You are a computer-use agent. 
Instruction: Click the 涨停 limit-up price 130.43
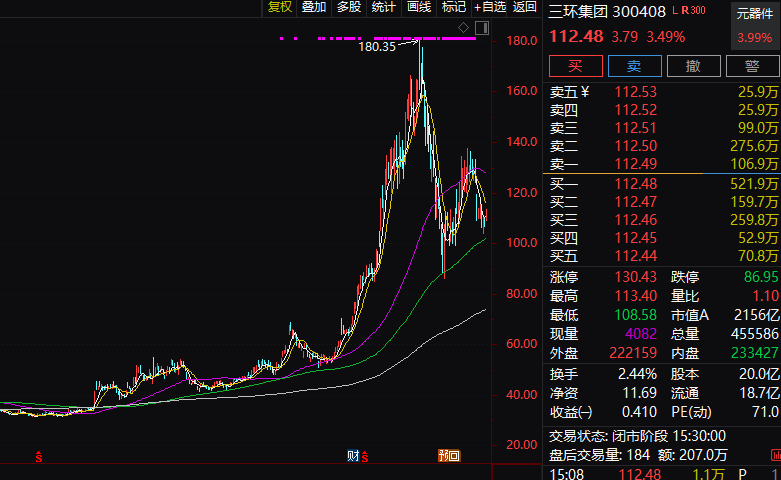pos(636,277)
